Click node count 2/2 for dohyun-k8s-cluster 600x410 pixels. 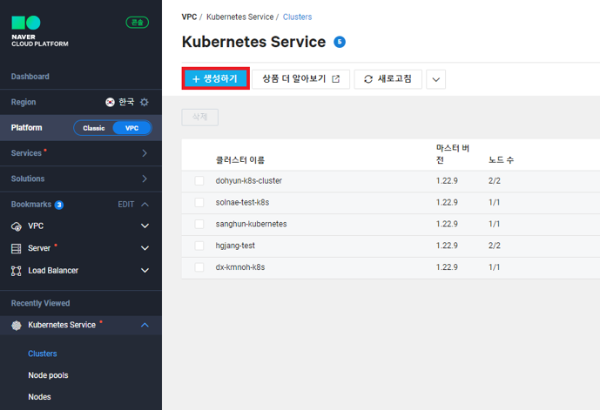click(494, 181)
